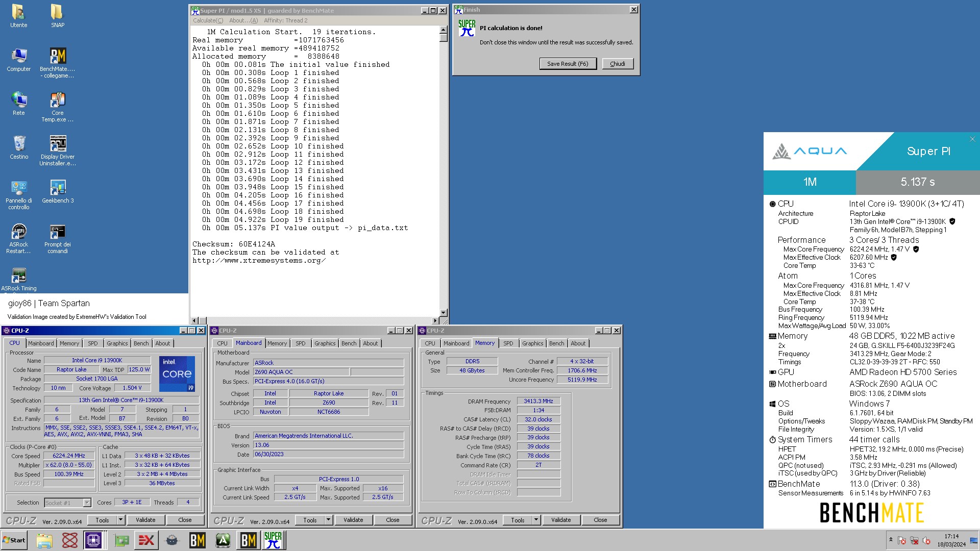Select the Super PI taskbar button
This screenshot has width=980, height=551.
coord(274,540)
